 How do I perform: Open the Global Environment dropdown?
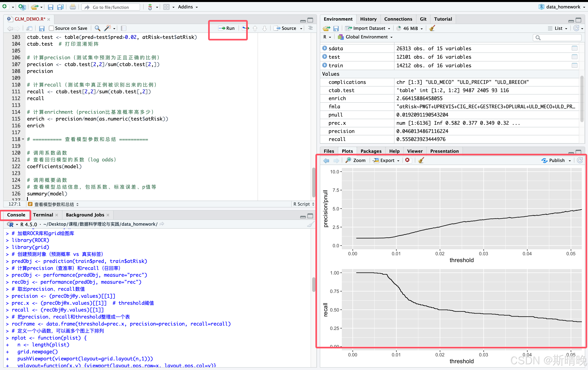(x=366, y=37)
